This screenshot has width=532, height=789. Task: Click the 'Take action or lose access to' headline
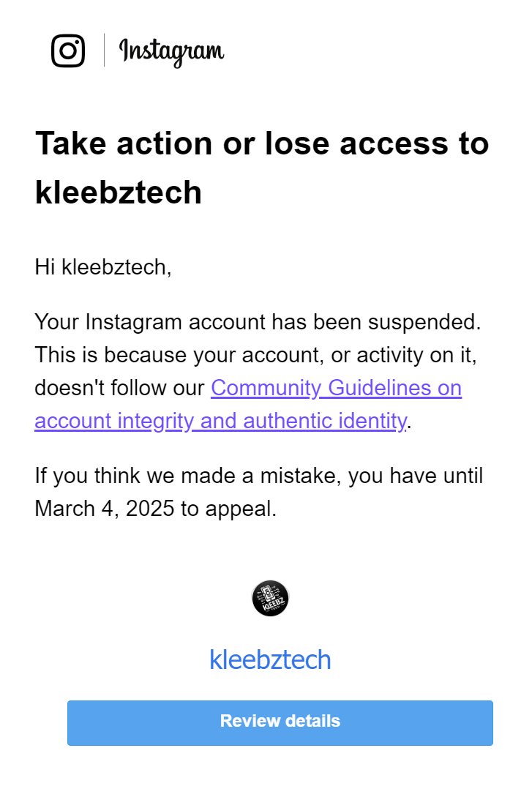tap(262, 143)
